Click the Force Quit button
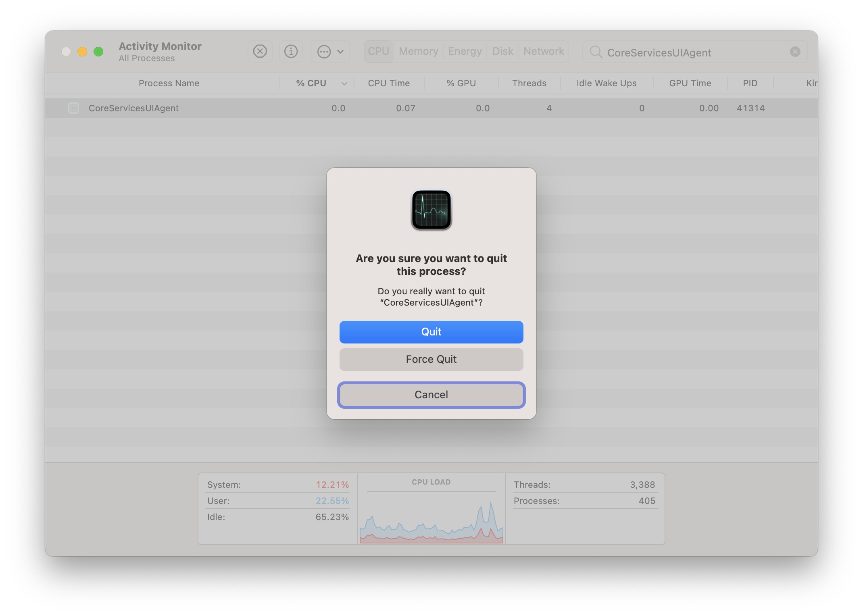 point(431,359)
